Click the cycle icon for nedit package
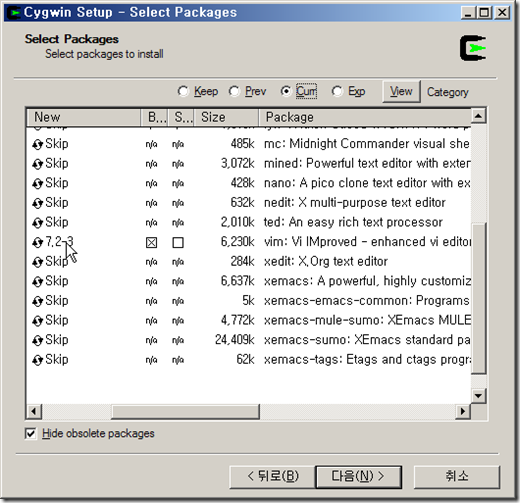This screenshot has height=503, width=520. [38, 203]
